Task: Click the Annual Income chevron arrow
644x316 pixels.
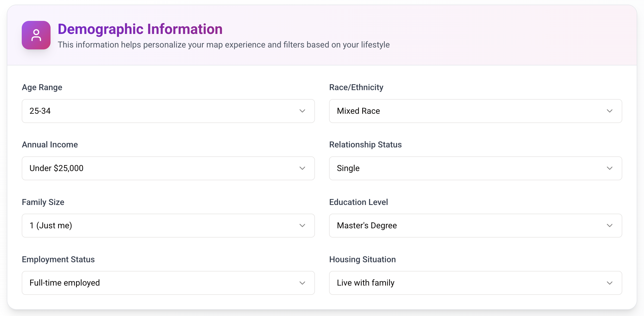Action: coord(302,168)
